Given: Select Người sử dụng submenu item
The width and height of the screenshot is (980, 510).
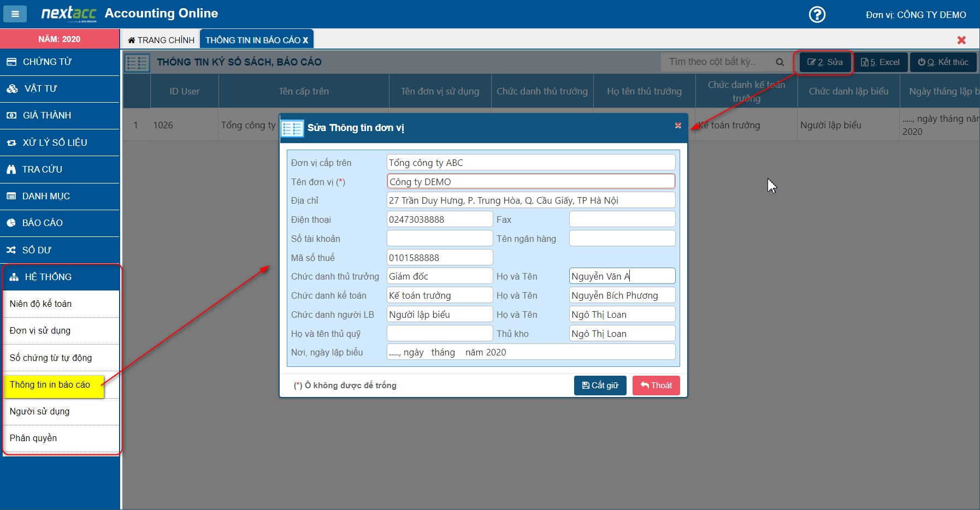Looking at the screenshot, I should pos(39,411).
